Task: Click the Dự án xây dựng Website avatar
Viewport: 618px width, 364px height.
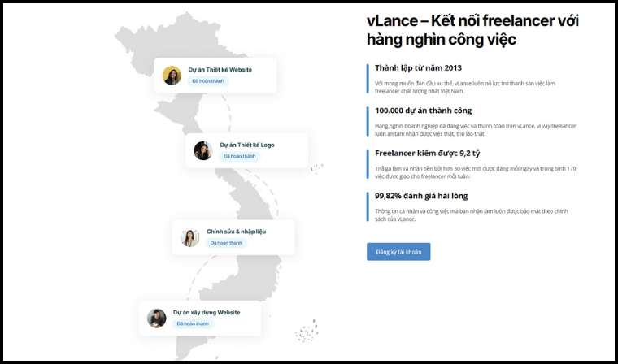Action: pos(157,318)
